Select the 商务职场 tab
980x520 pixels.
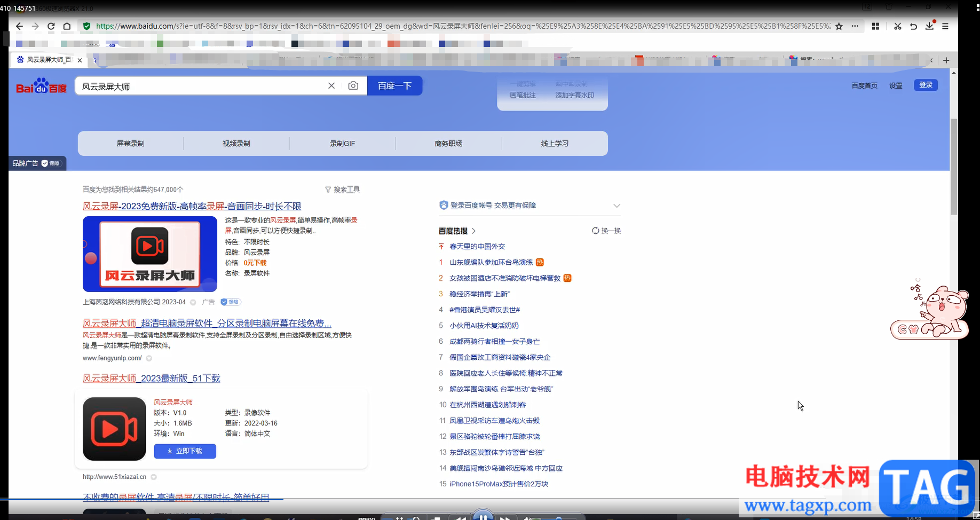coord(449,144)
